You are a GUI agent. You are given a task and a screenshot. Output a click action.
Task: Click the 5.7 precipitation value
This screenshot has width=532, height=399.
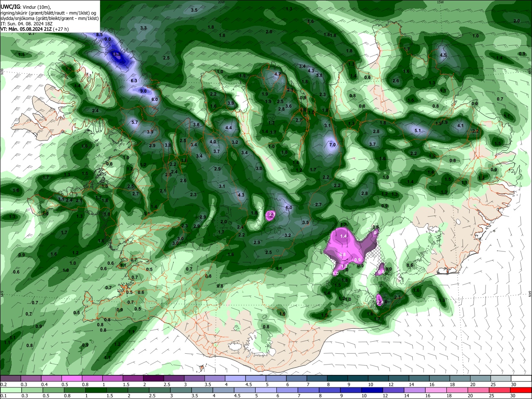coord(134,123)
